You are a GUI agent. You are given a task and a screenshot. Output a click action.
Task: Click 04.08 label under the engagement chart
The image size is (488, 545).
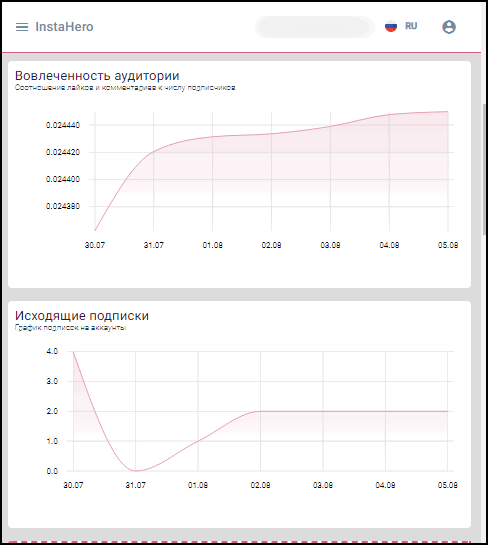tap(389, 245)
